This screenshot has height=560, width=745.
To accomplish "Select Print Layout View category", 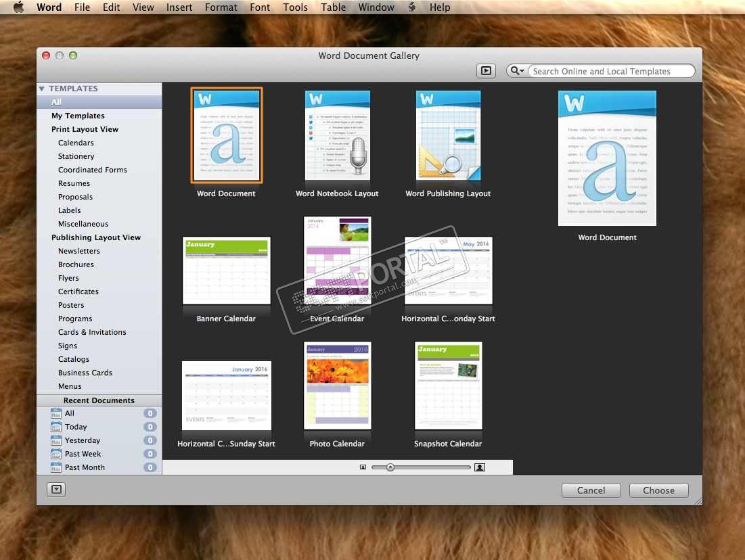I will coord(85,129).
